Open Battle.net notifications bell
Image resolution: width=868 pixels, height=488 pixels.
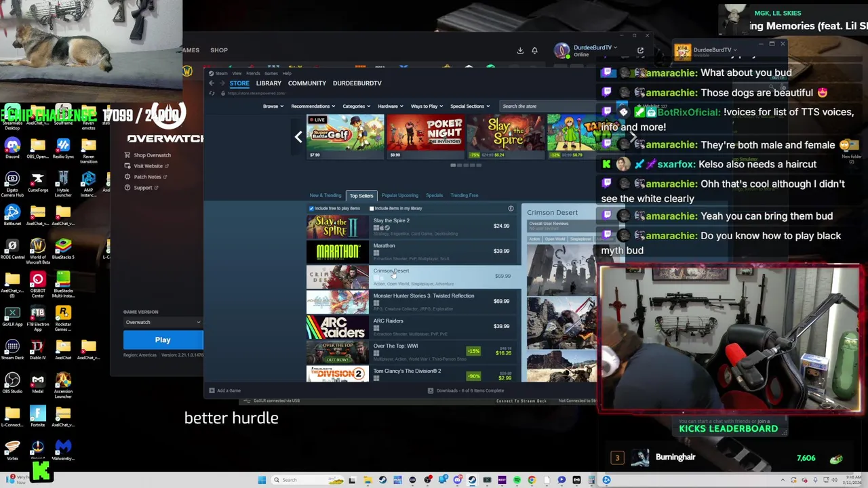pyautogui.click(x=534, y=50)
